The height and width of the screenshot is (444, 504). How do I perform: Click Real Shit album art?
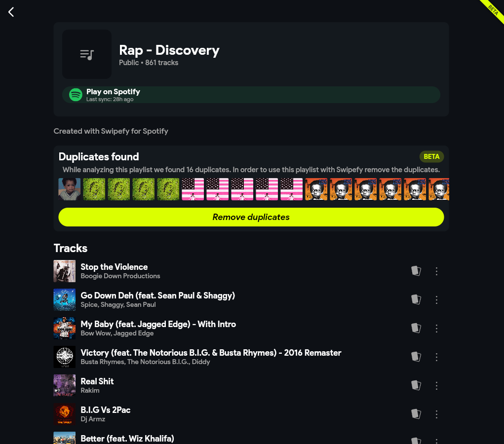pyautogui.click(x=65, y=385)
